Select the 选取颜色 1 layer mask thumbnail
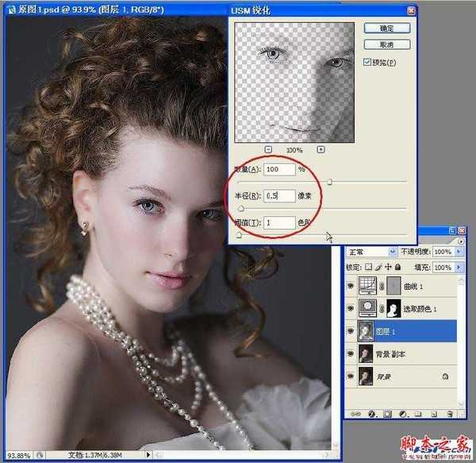 [x=392, y=307]
